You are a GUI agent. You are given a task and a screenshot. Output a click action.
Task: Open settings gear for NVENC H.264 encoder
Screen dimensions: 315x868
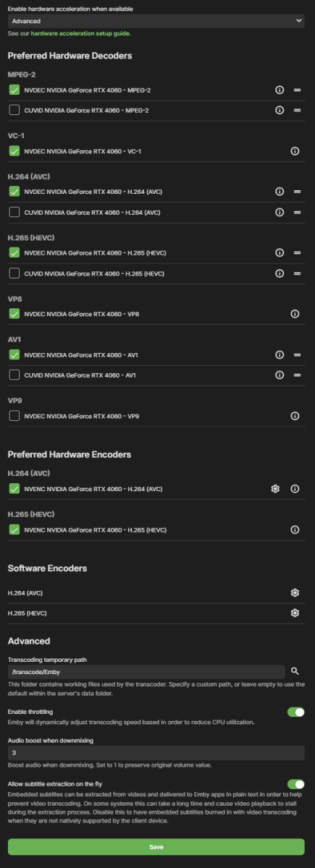[275, 489]
